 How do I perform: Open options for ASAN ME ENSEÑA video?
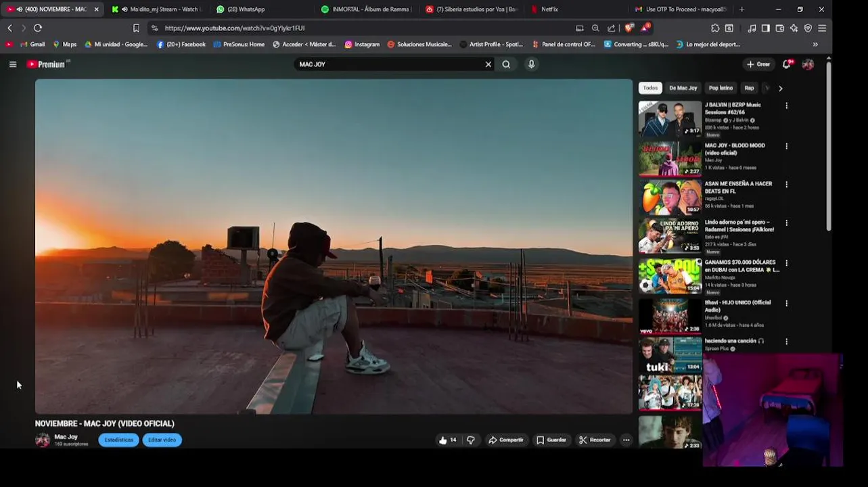pyautogui.click(x=786, y=184)
